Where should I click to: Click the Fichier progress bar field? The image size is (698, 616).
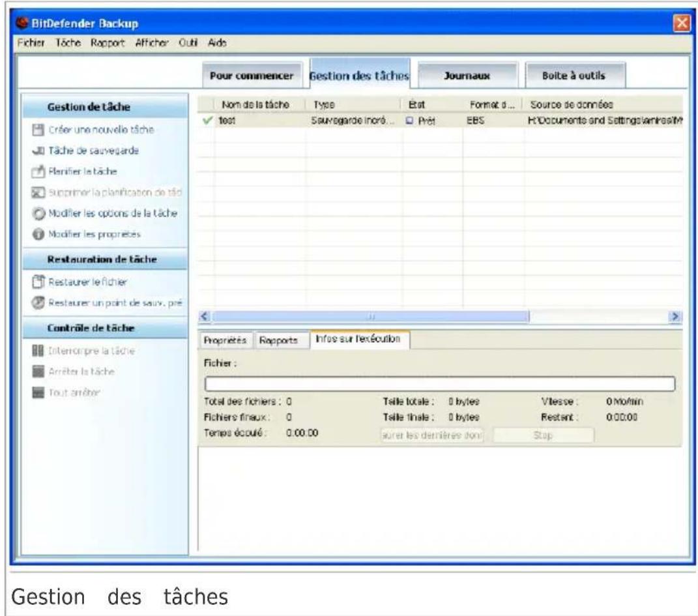(440, 384)
